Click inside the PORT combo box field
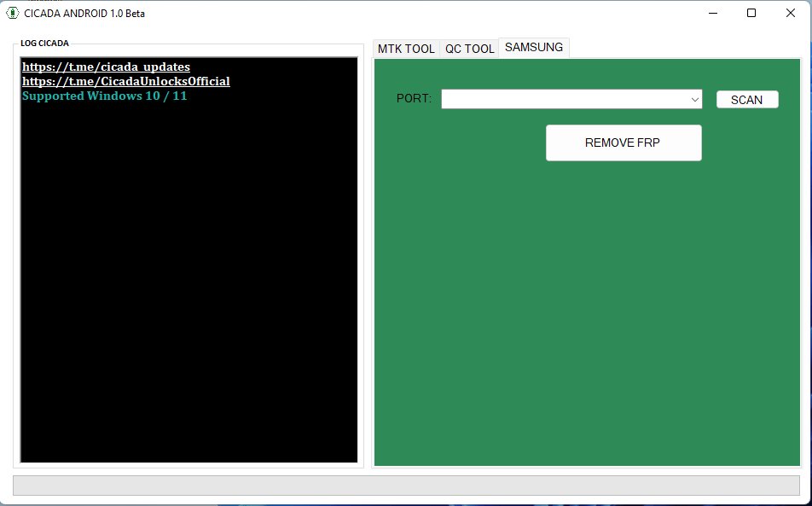Image resolution: width=812 pixels, height=506 pixels. click(x=563, y=100)
